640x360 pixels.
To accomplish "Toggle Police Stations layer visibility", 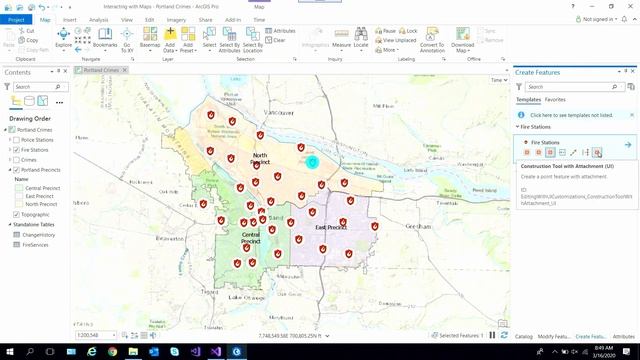I will click(16, 140).
